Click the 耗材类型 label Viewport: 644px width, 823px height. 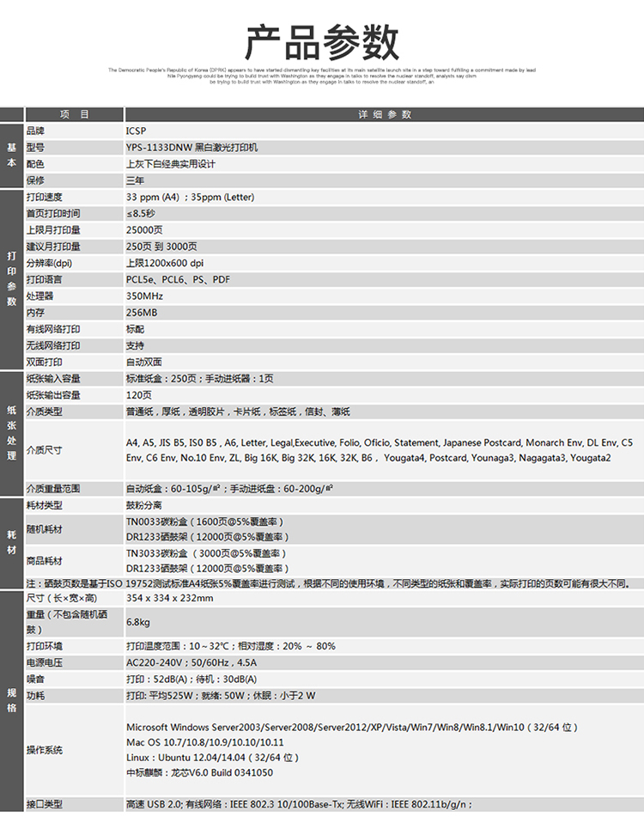coord(45,505)
